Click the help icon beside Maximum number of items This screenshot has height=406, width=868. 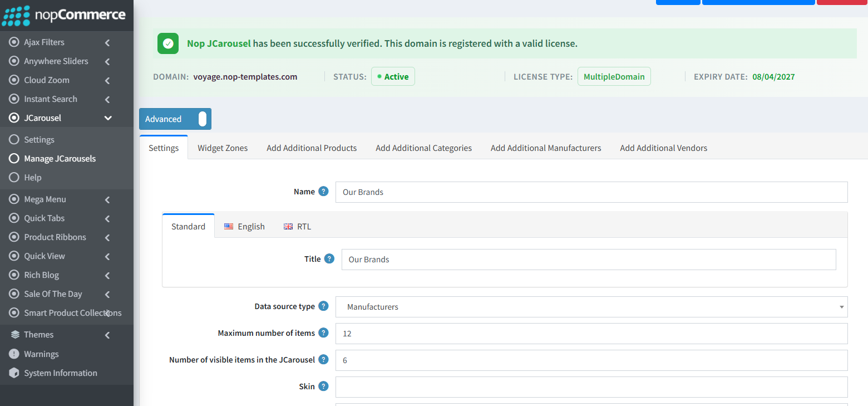[324, 333]
